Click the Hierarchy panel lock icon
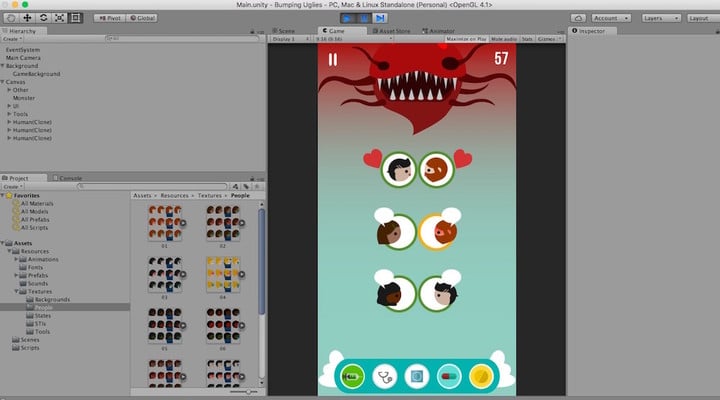 [252, 31]
